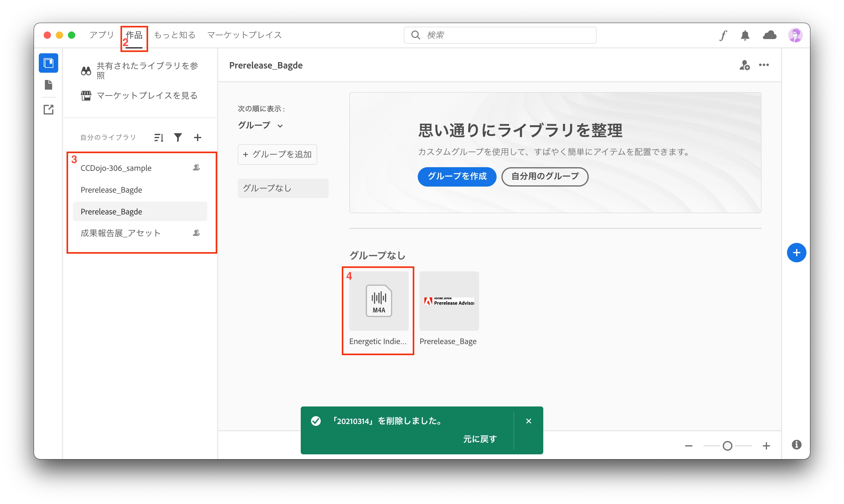Click the グループを作成 button
The image size is (844, 504).
(457, 176)
